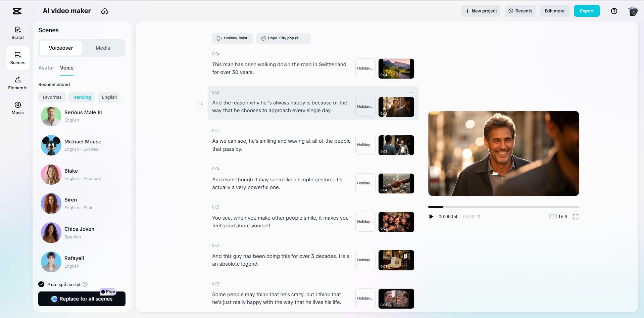This screenshot has width=644, height=318.
Task: Open the Hope. City pop music chip
Action: [x=283, y=38]
